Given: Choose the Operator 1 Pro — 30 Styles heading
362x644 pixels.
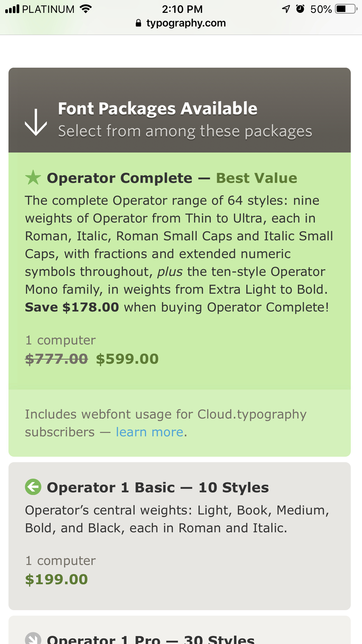Looking at the screenshot, I should tap(151, 639).
